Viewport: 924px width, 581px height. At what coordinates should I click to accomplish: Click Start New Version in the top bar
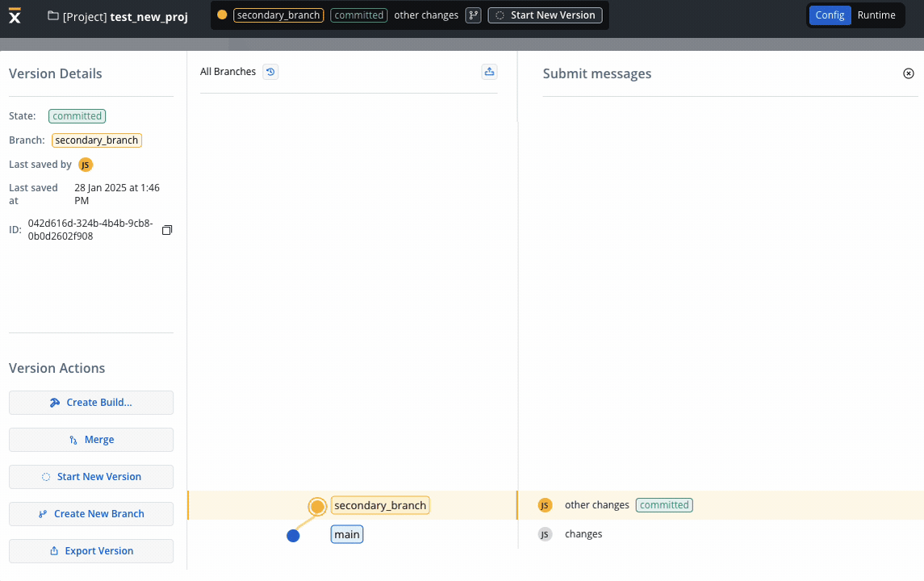pyautogui.click(x=545, y=15)
